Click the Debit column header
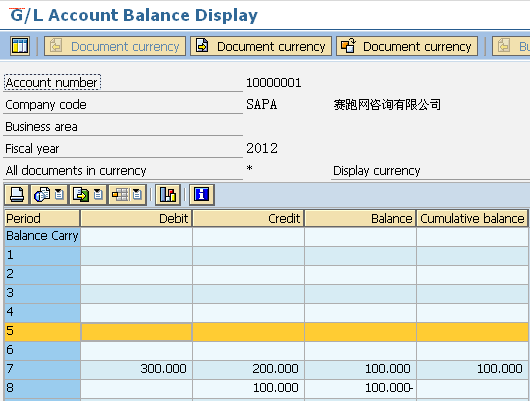The image size is (530, 401). click(x=137, y=218)
